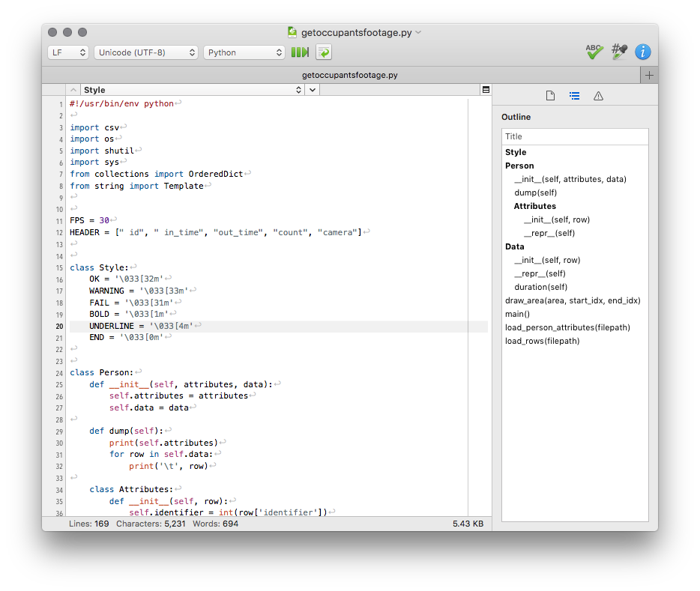Show the document inspector pane
The image size is (700, 591).
tap(550, 96)
